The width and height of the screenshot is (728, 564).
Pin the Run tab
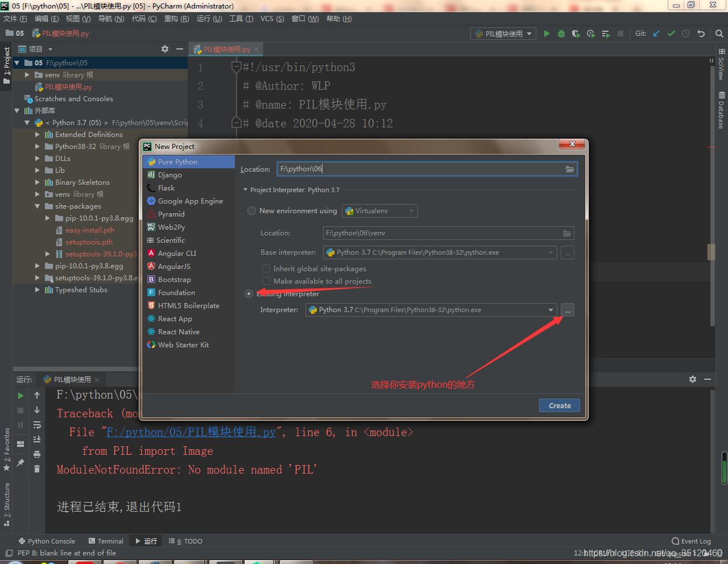(20, 462)
